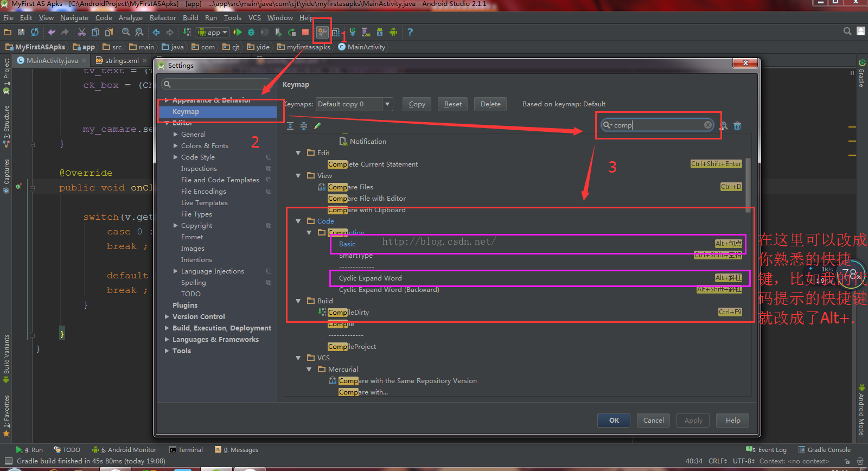
Task: Click the Help button in Settings
Action: tap(733, 421)
